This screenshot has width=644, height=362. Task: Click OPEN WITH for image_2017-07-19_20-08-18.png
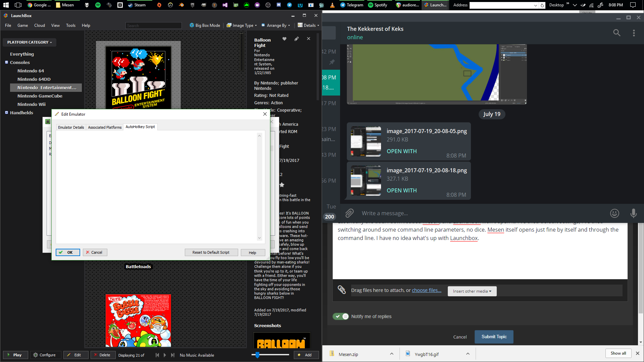(401, 190)
